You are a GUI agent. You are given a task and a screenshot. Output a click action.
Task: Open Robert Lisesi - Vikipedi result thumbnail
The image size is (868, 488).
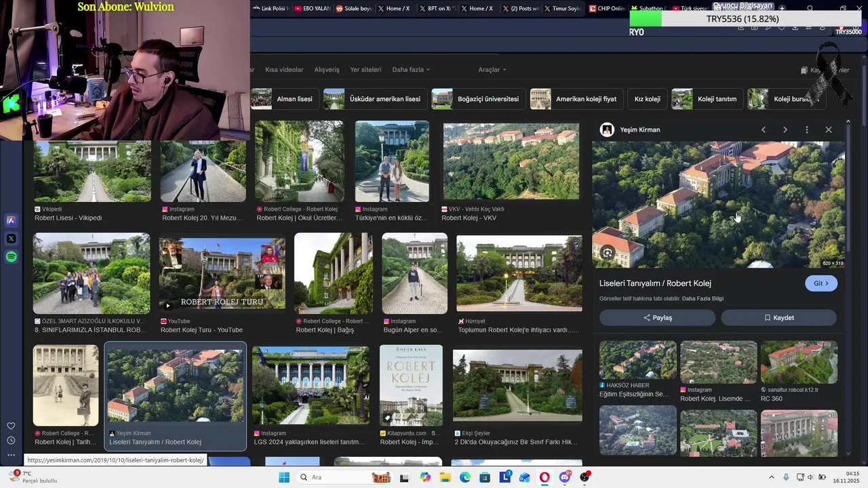pyautogui.click(x=92, y=171)
